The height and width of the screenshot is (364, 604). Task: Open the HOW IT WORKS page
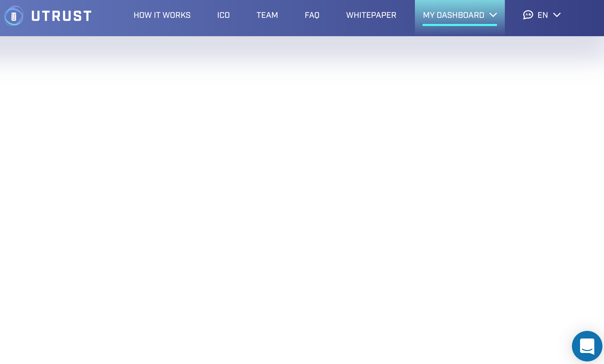(162, 15)
